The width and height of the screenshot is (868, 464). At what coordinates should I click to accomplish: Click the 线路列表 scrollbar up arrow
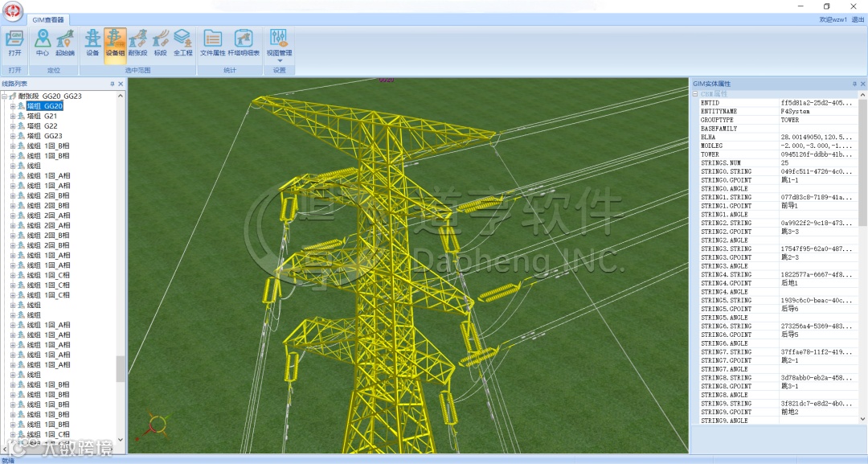[x=120, y=96]
